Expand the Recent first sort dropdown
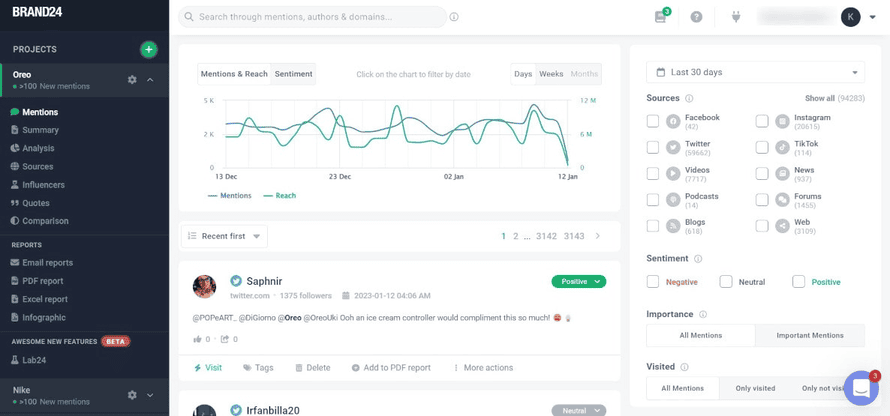The height and width of the screenshot is (416, 890). click(224, 236)
